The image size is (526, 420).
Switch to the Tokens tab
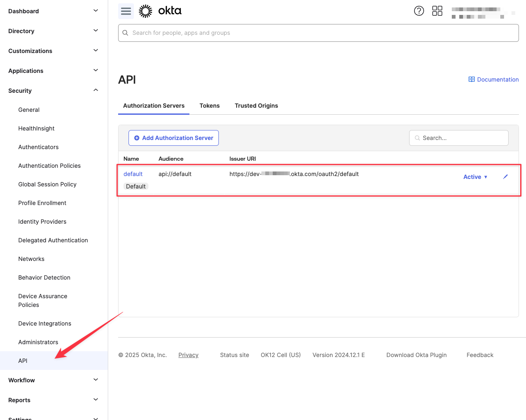point(209,106)
